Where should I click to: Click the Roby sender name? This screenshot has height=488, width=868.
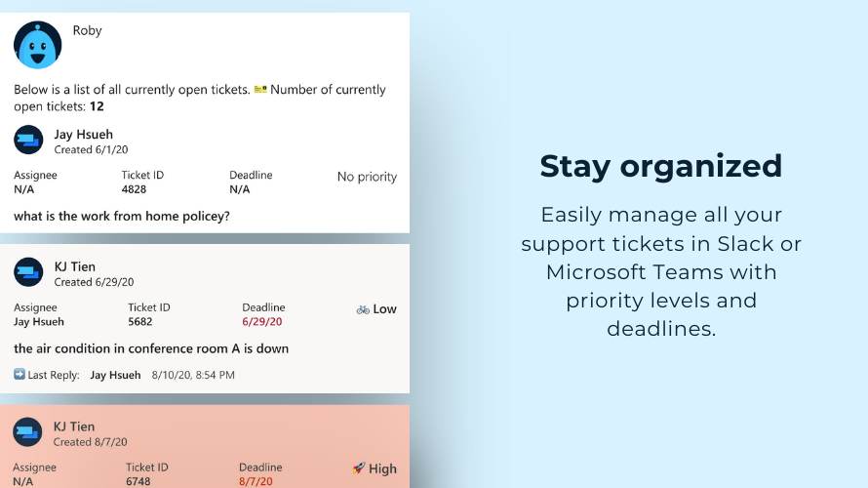(x=88, y=30)
